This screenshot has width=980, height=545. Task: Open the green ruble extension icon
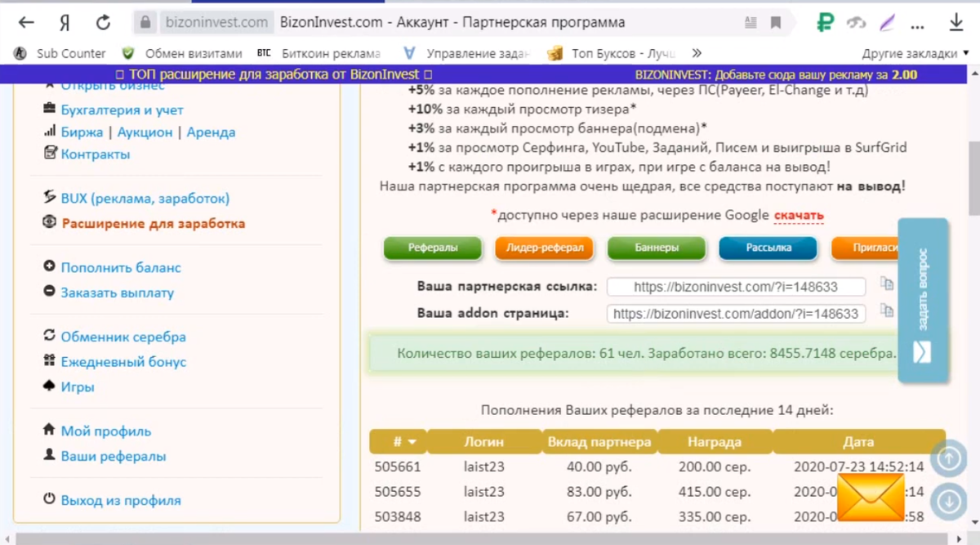click(825, 22)
